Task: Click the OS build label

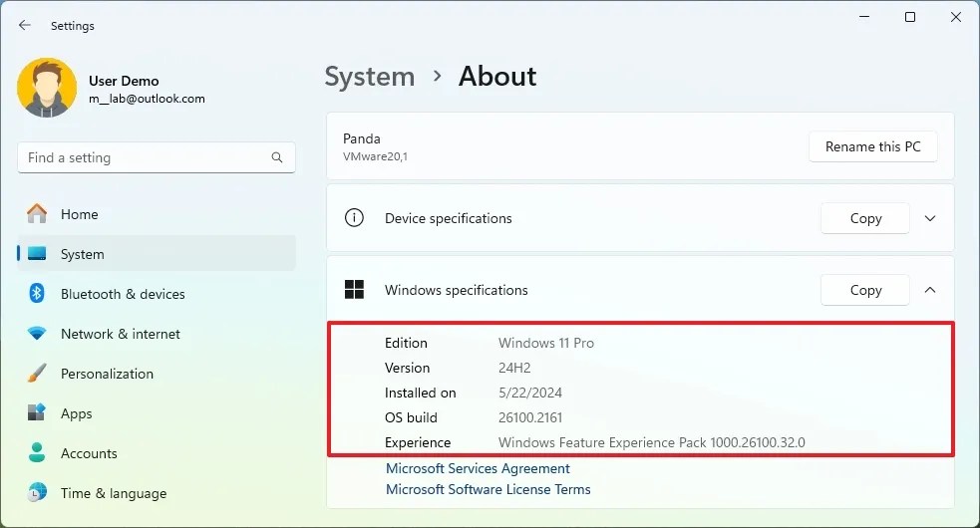Action: [x=411, y=417]
